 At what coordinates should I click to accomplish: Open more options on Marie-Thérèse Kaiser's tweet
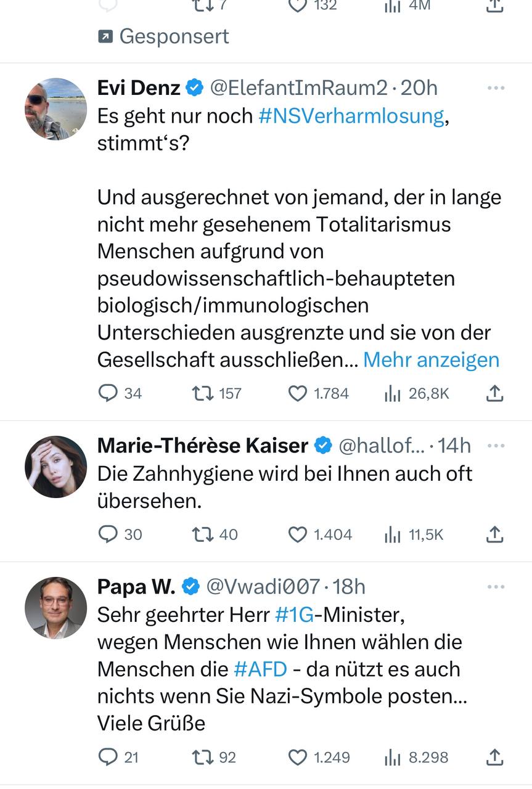click(496, 445)
